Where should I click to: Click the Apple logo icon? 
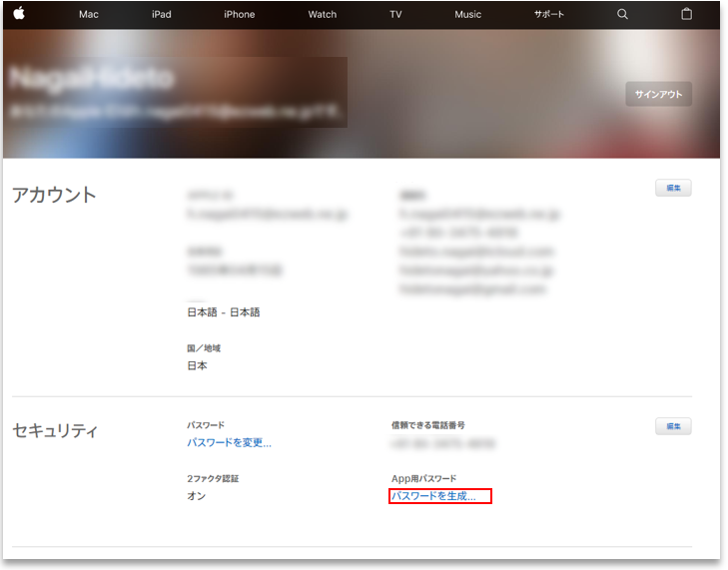18,14
